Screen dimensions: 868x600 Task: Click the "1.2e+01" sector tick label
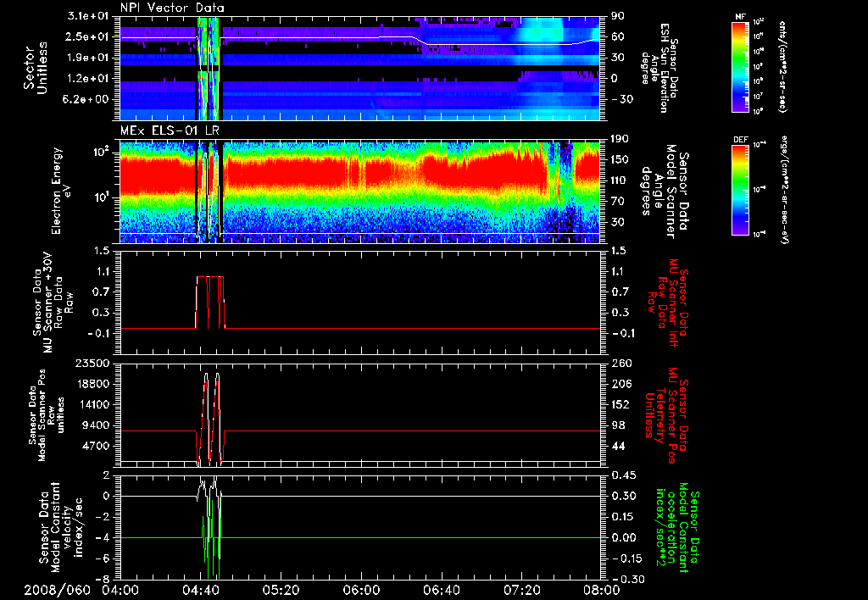click(88, 79)
